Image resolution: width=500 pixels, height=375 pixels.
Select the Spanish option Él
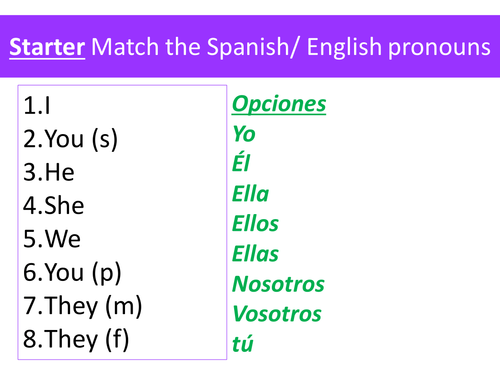pyautogui.click(x=241, y=162)
